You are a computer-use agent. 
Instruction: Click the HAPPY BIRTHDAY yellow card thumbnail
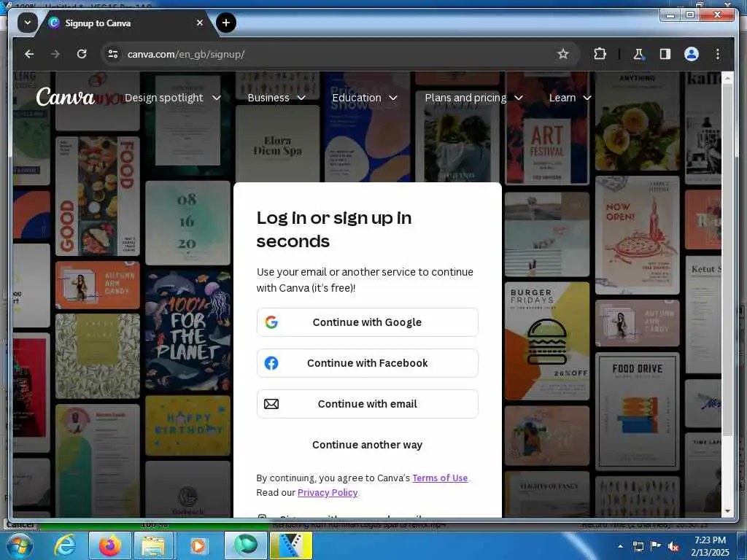coord(187,426)
